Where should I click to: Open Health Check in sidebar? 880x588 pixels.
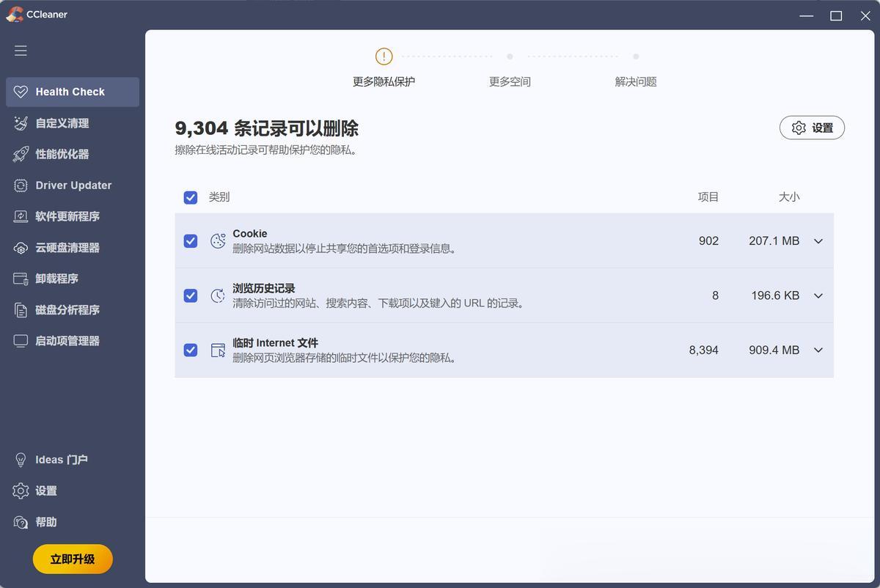click(73, 92)
